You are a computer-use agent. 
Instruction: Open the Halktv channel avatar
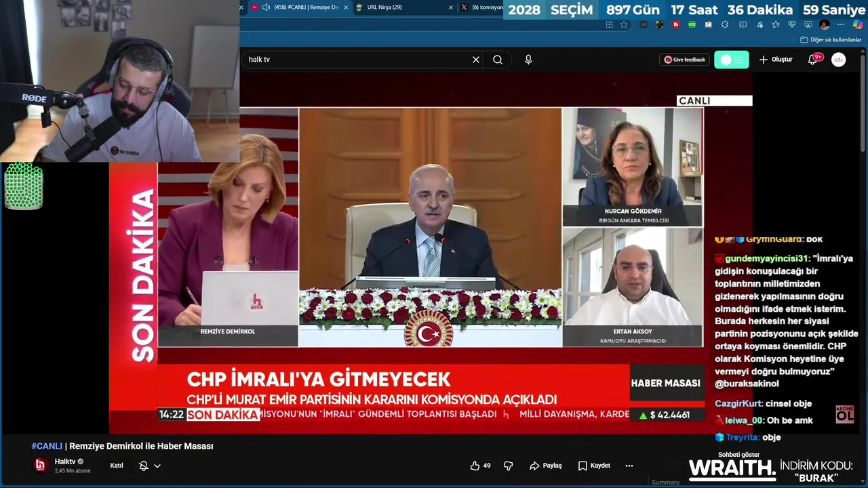pos(40,465)
